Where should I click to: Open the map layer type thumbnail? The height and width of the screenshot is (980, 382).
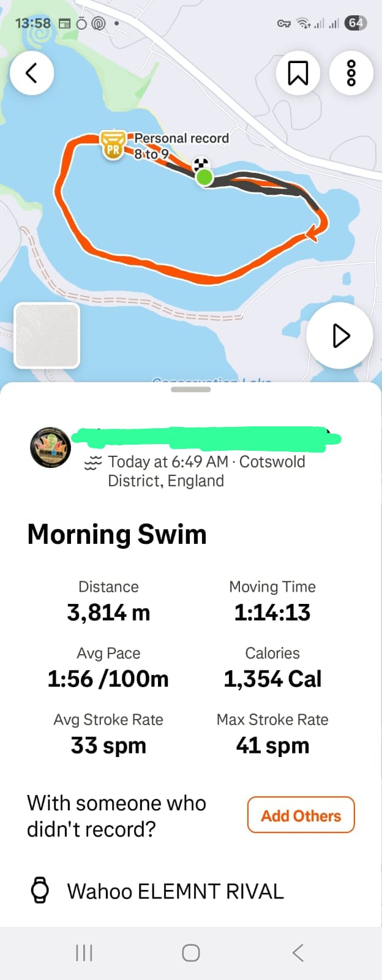[x=47, y=336]
